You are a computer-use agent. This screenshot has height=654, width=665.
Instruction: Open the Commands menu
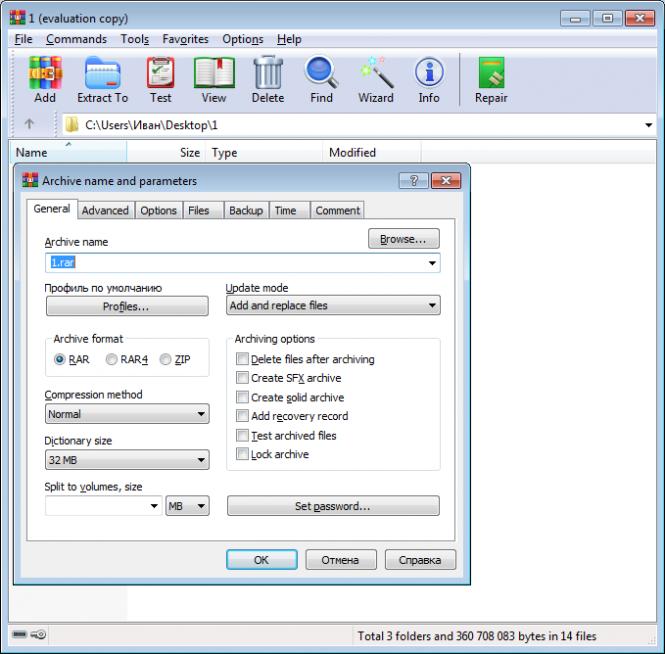click(76, 39)
